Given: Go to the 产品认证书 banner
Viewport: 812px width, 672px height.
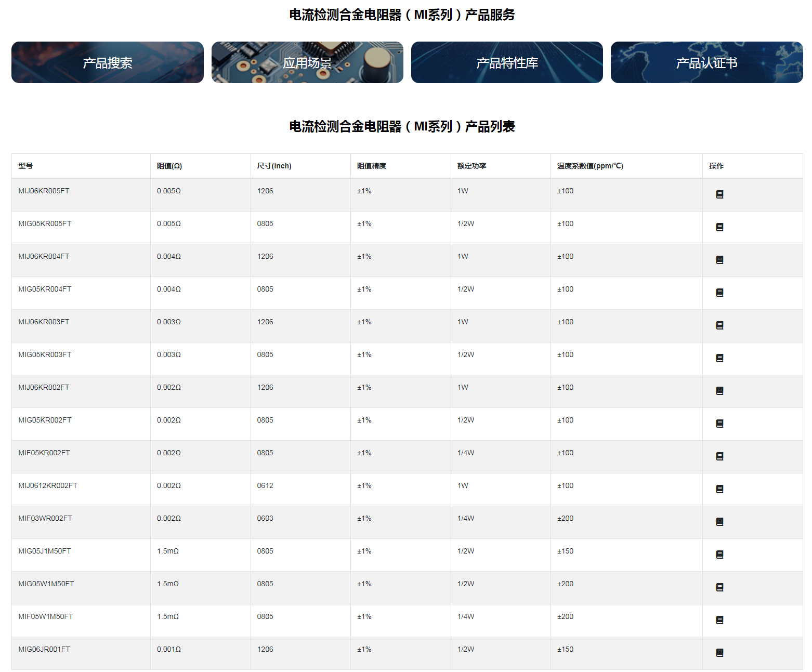Looking at the screenshot, I should (x=706, y=62).
